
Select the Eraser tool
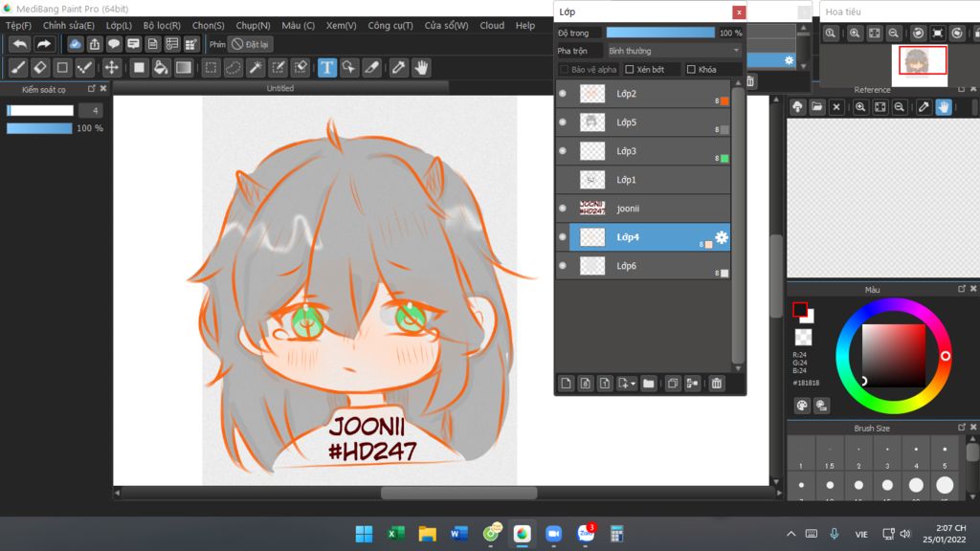click(x=40, y=68)
